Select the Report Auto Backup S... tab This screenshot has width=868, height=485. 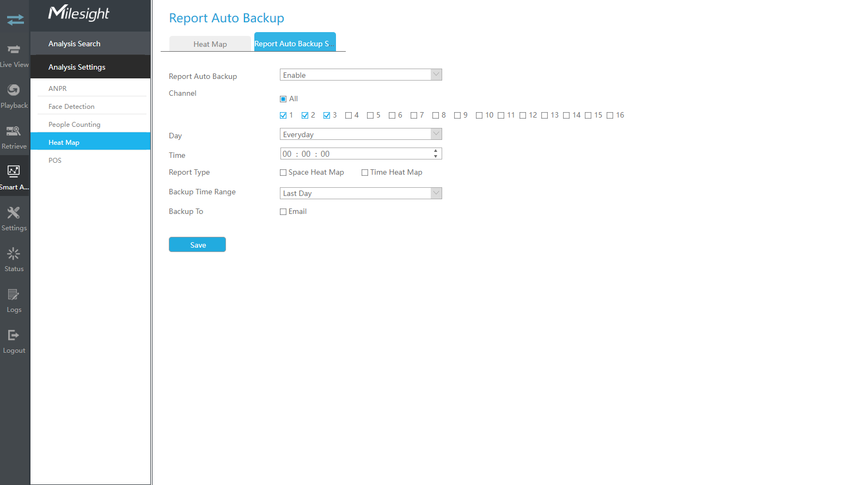tap(295, 42)
